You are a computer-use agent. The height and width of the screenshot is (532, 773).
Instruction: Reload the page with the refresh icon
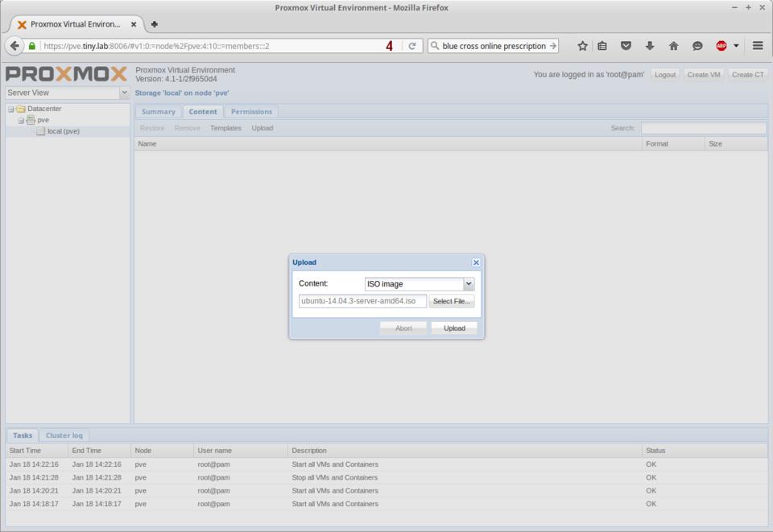pyautogui.click(x=412, y=46)
